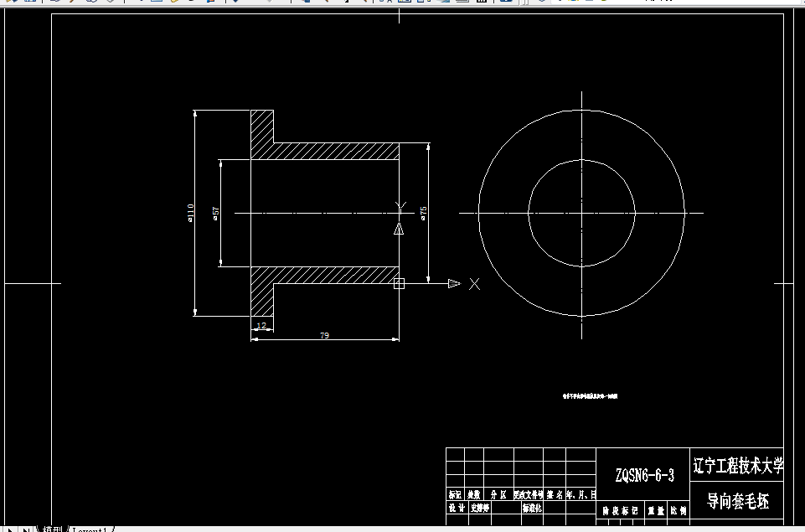Click the 导向套毛坯 part name text

click(x=738, y=501)
